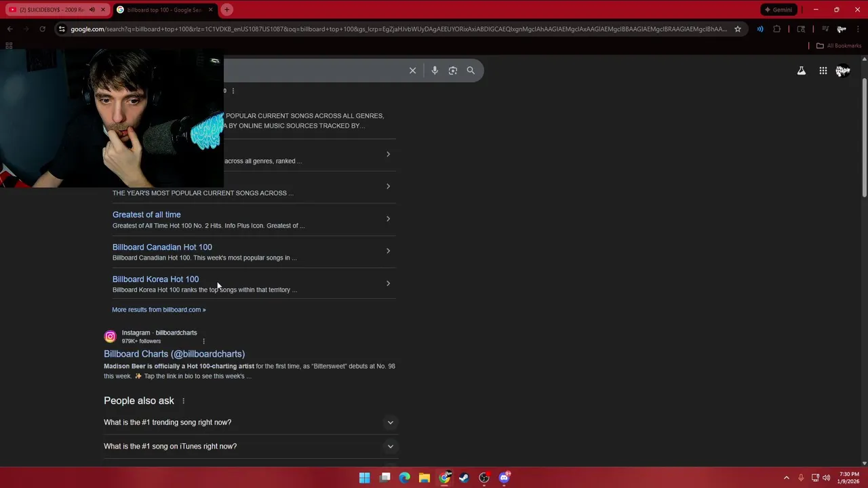Open the Chrome three-dot menu
The height and width of the screenshot is (488, 868).
pos(857,29)
